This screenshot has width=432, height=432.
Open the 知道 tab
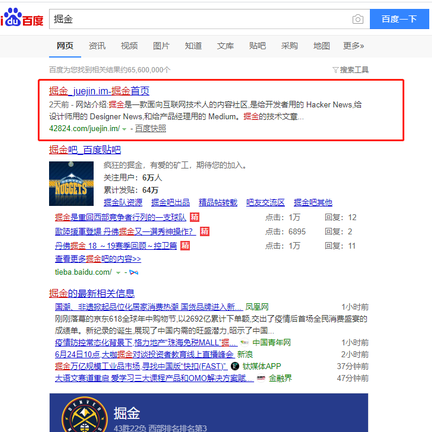click(x=193, y=46)
